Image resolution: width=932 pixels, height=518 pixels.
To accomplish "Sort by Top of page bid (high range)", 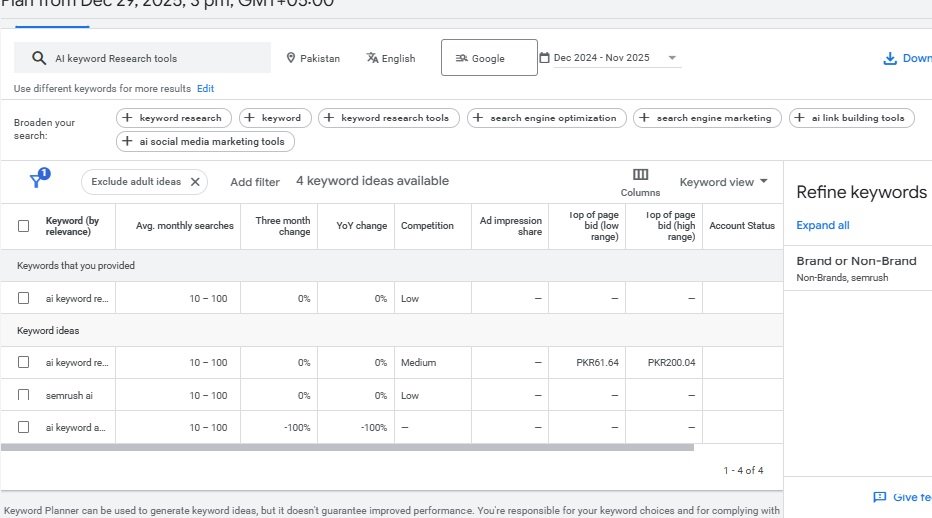I will pyautogui.click(x=670, y=226).
